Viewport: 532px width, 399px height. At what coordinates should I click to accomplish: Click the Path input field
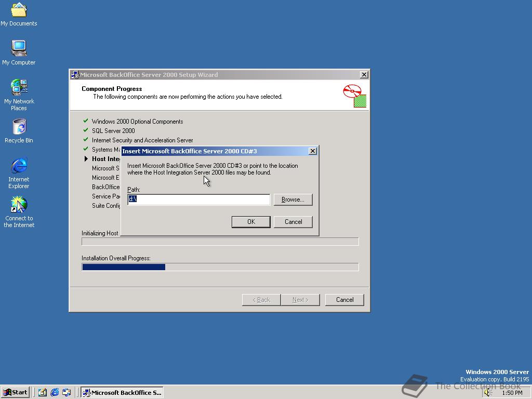tap(199, 199)
